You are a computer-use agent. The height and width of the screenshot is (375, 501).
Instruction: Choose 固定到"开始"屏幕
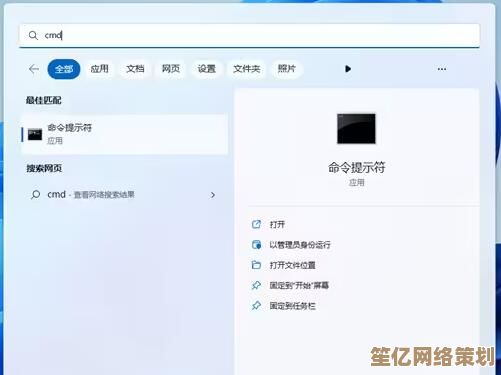pyautogui.click(x=299, y=286)
